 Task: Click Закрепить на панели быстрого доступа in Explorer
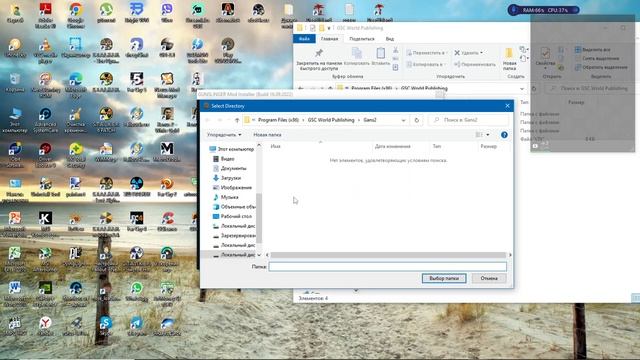pyautogui.click(x=319, y=60)
